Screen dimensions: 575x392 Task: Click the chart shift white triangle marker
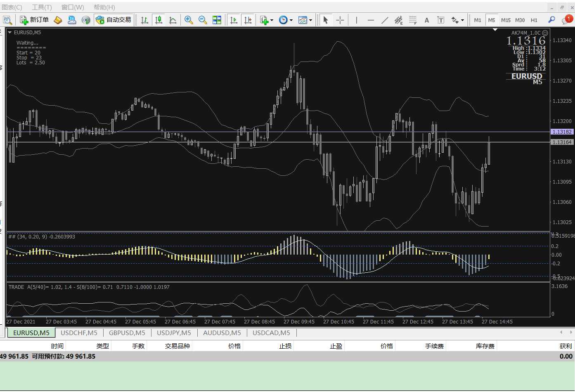click(x=495, y=30)
